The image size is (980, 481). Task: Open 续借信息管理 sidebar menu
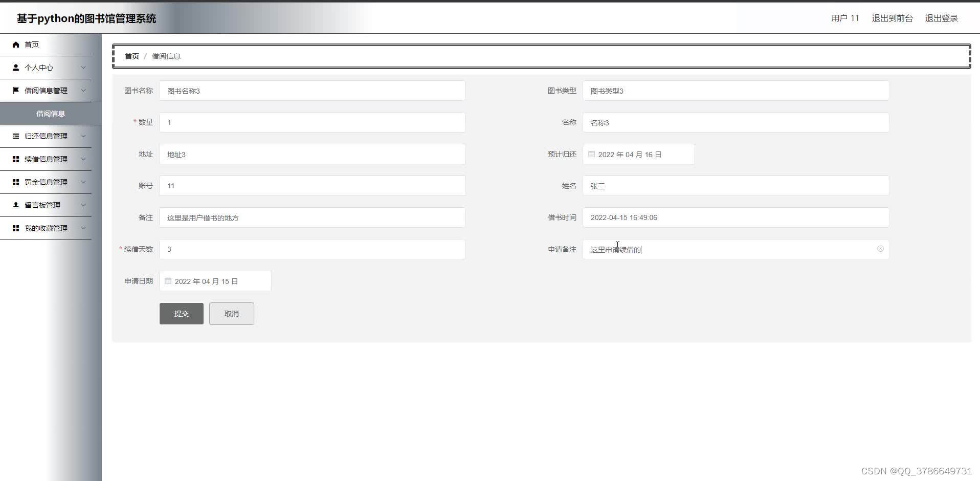pyautogui.click(x=46, y=159)
